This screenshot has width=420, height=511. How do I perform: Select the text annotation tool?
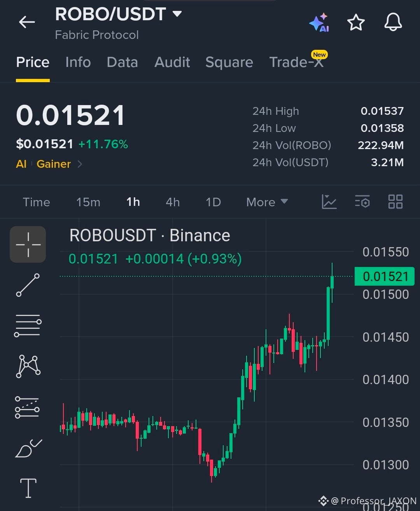pyautogui.click(x=28, y=488)
